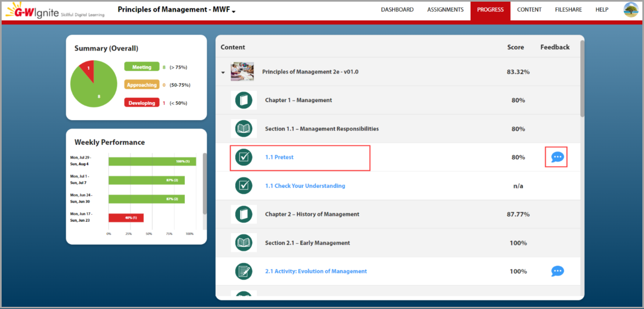Screen dimensions: 644x309
Task: Click the Weekly Performance panel scrollbar
Action: click(205, 184)
